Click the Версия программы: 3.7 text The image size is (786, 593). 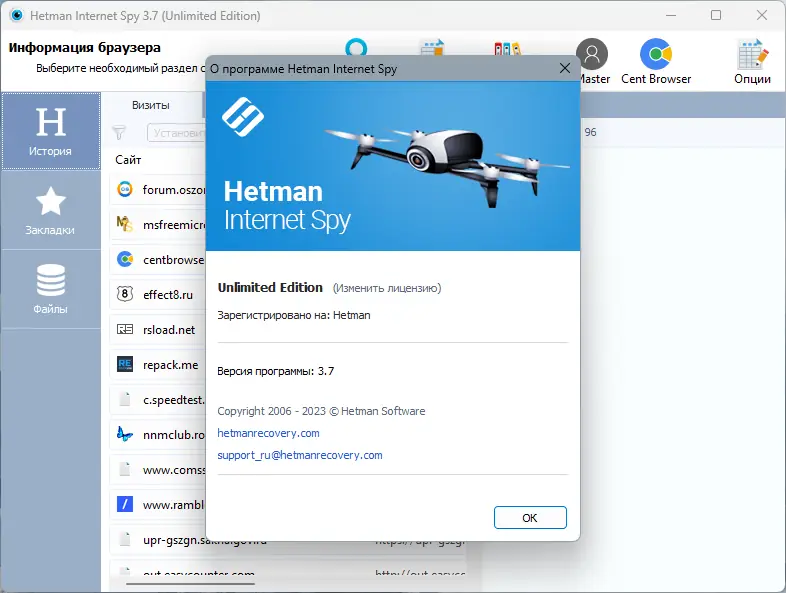pos(276,371)
